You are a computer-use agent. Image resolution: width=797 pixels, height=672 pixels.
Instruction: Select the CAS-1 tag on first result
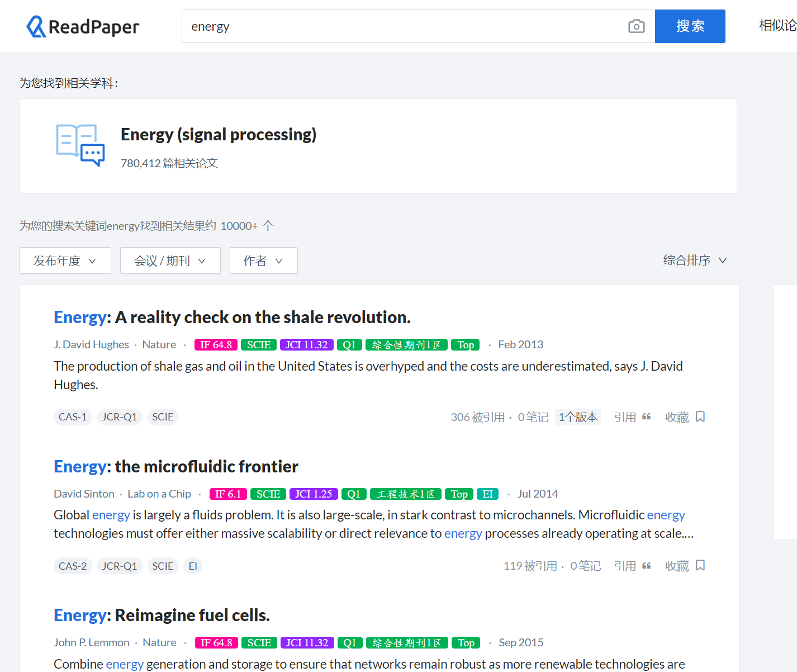[73, 417]
